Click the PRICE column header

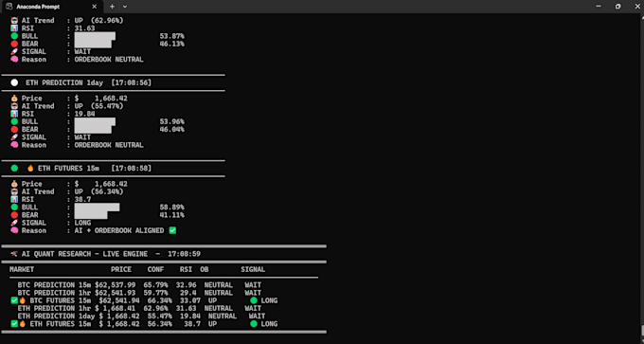pos(121,270)
